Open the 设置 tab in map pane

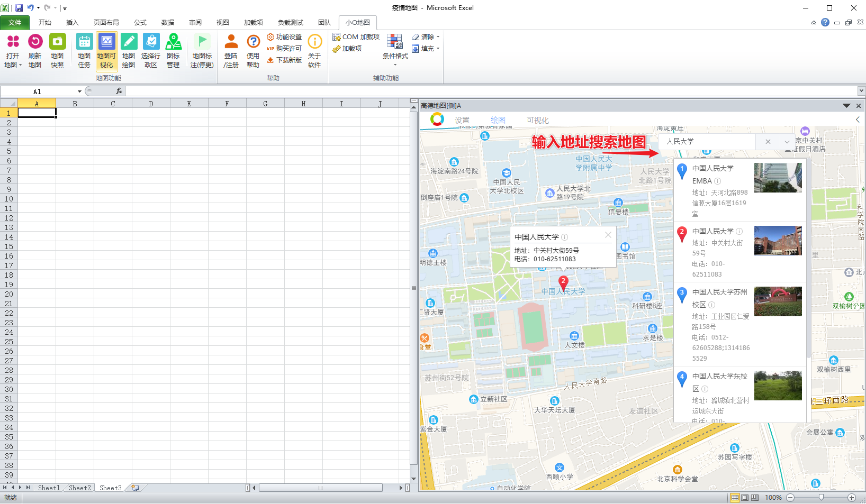(462, 120)
